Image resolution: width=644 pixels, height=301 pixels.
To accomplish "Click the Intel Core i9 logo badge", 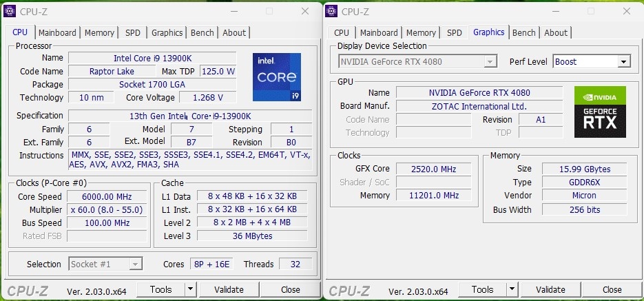I will (x=276, y=77).
